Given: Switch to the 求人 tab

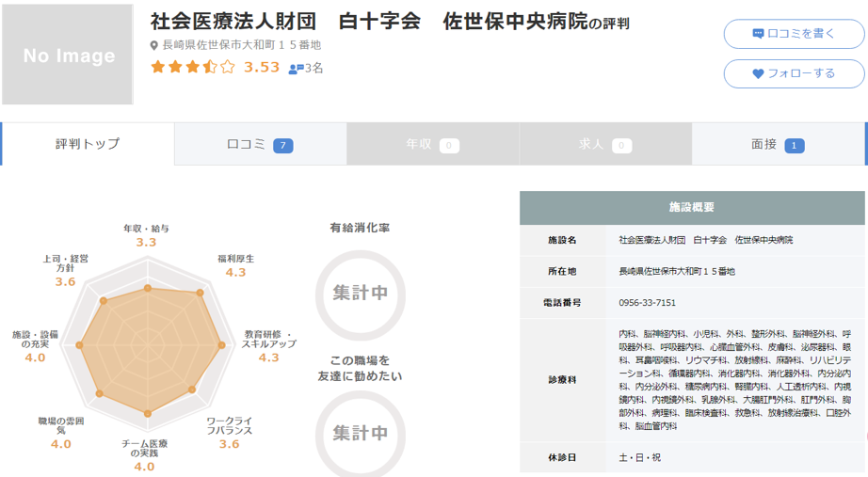Looking at the screenshot, I should 605,144.
